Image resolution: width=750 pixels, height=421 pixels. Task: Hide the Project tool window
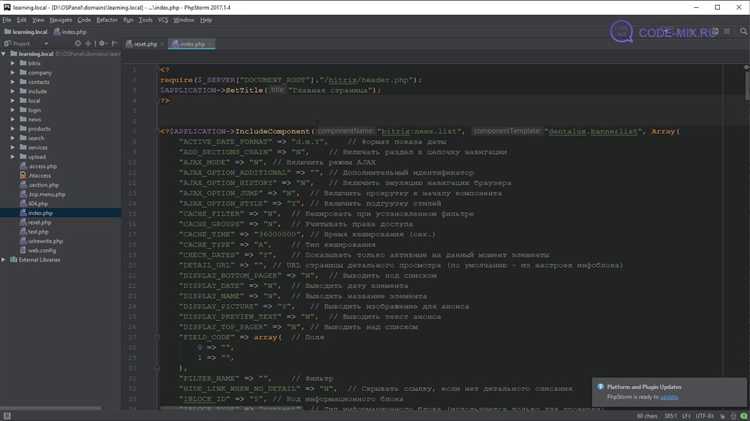point(114,44)
